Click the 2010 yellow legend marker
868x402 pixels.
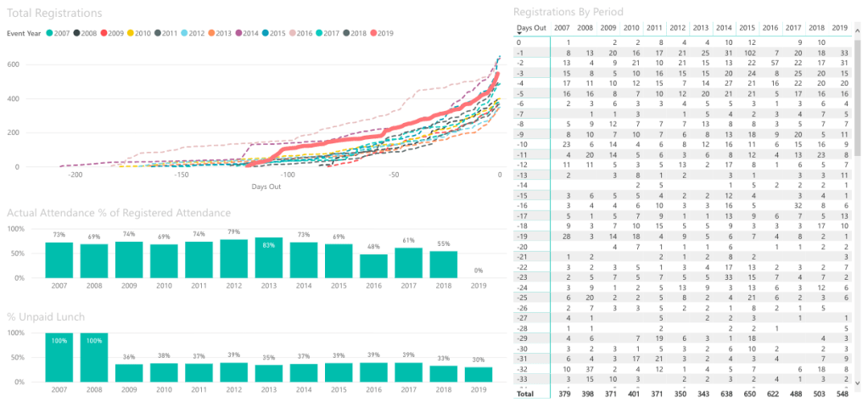tap(130, 33)
